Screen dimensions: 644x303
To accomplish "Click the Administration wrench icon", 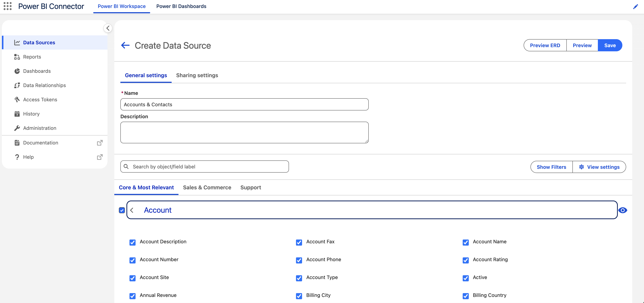I will [x=17, y=128].
